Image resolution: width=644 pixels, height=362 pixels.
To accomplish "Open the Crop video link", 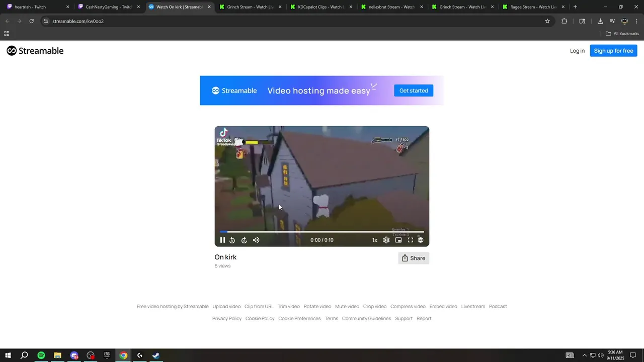I will 375,307.
